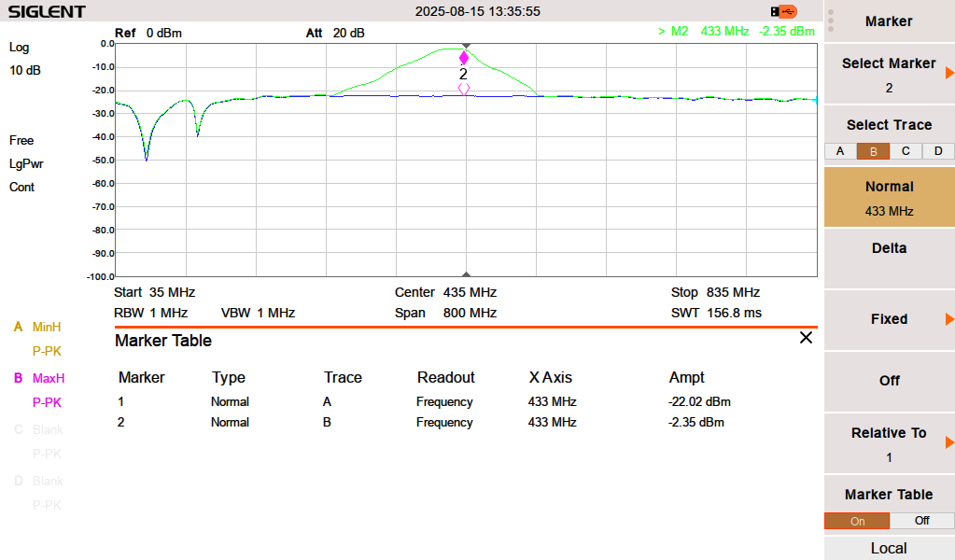
Task: Click marker 2 row in Marker Table
Action: point(466,423)
